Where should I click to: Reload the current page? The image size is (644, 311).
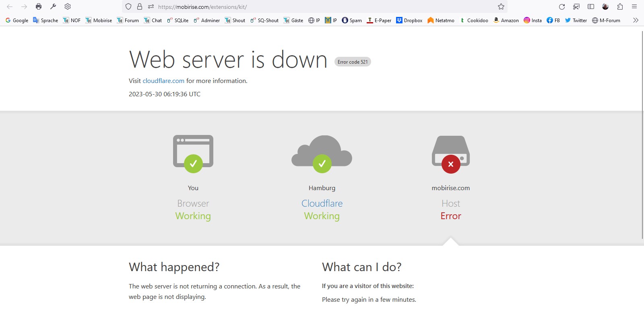point(562,6)
